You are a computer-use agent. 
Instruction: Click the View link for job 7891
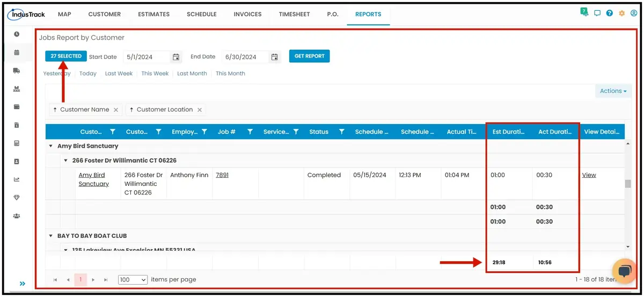pyautogui.click(x=589, y=175)
